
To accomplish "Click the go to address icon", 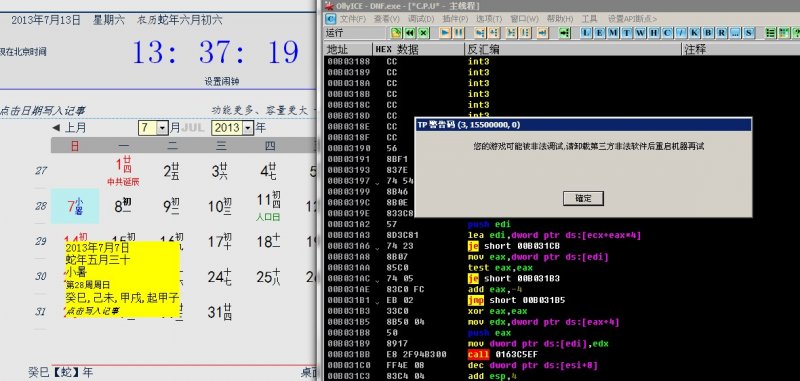I will (x=564, y=33).
